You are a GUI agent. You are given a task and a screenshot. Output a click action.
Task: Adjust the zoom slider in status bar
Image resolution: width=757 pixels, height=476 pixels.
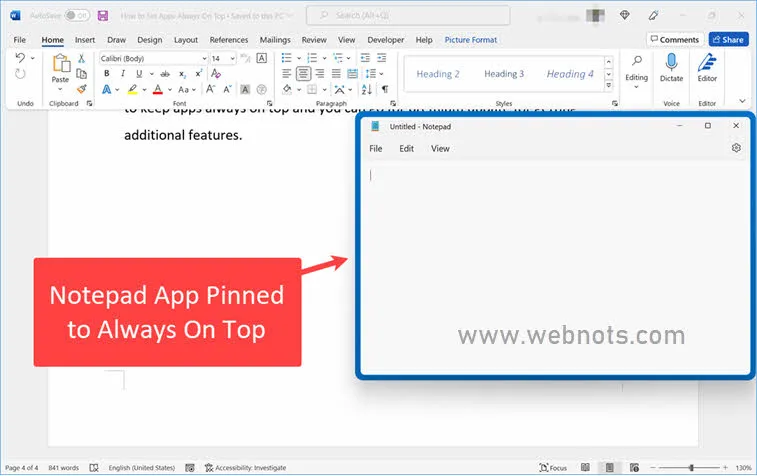pyautogui.click(x=691, y=468)
